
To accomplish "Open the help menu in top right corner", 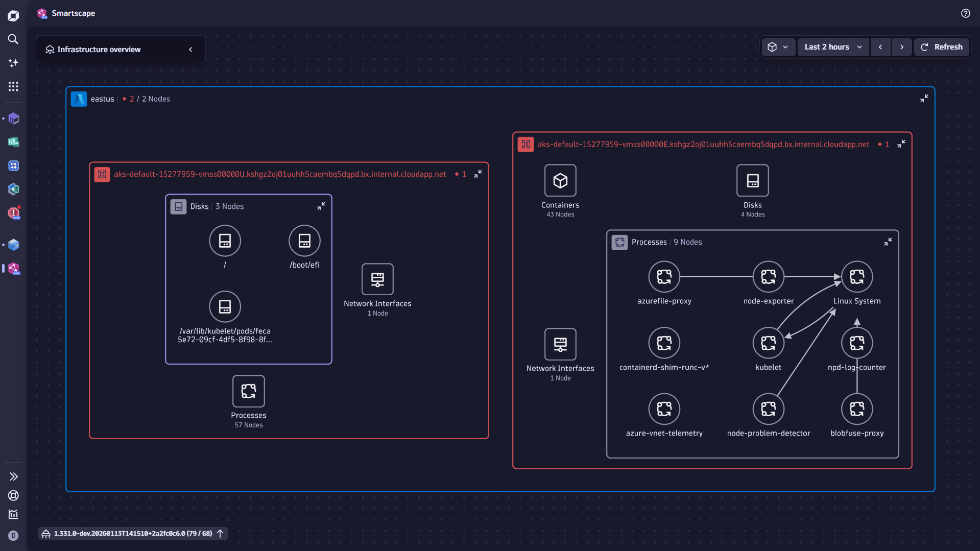I will click(965, 13).
